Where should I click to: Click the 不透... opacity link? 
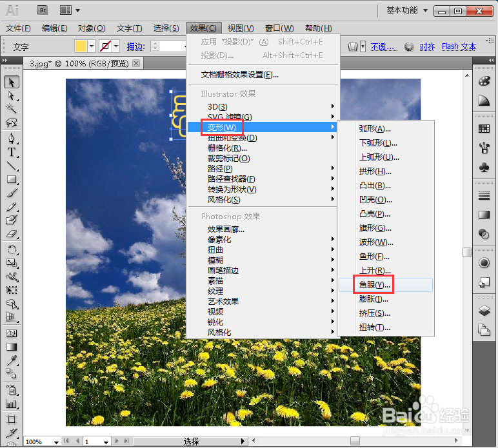click(x=384, y=47)
